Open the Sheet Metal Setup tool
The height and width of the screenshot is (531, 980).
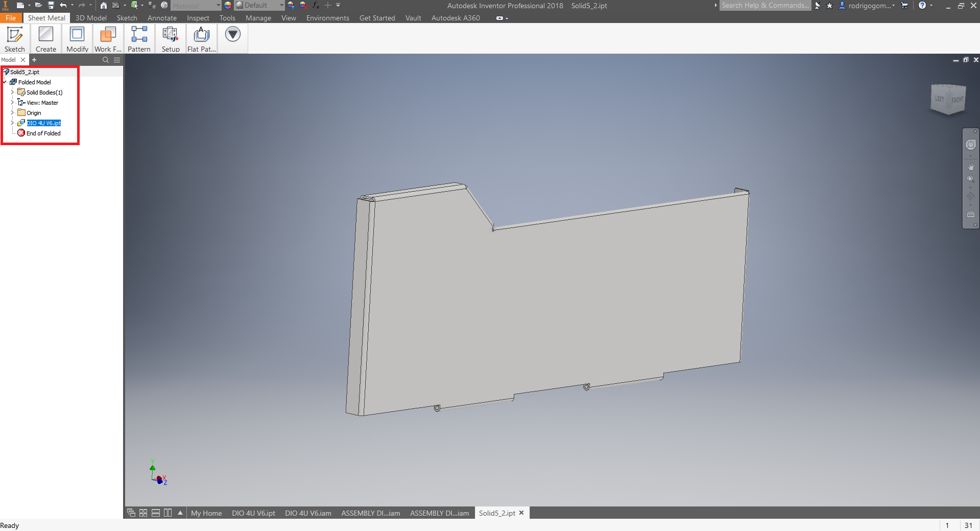point(170,38)
